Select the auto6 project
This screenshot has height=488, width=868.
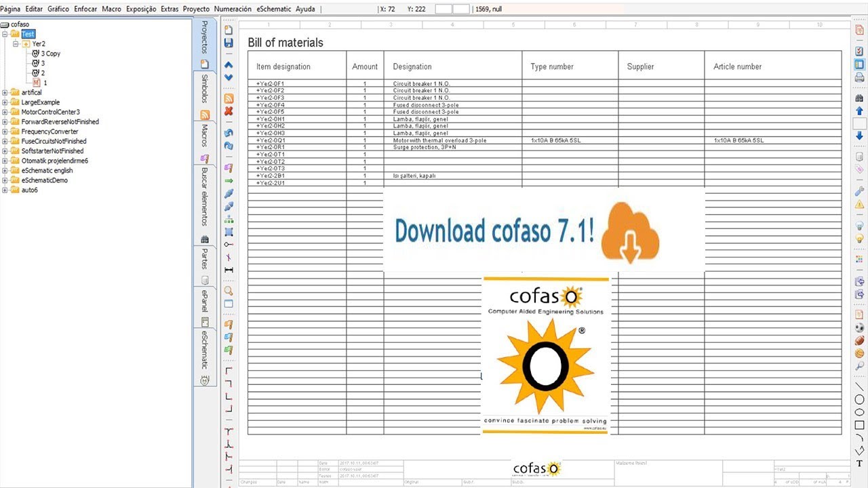pos(30,190)
